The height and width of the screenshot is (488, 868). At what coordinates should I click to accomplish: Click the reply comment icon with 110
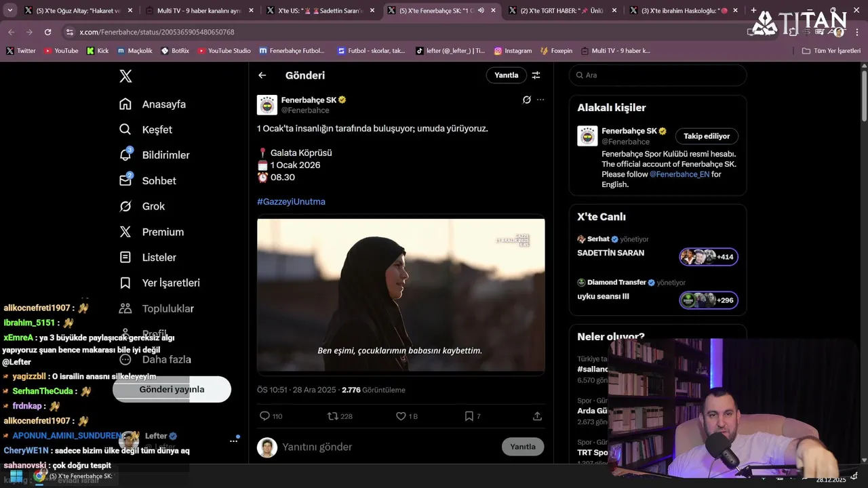click(x=264, y=416)
